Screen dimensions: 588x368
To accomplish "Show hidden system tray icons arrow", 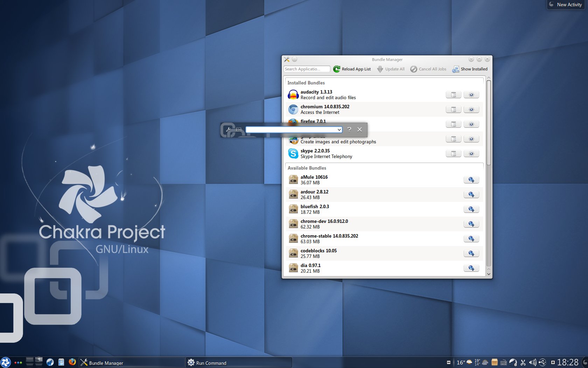I will [553, 362].
